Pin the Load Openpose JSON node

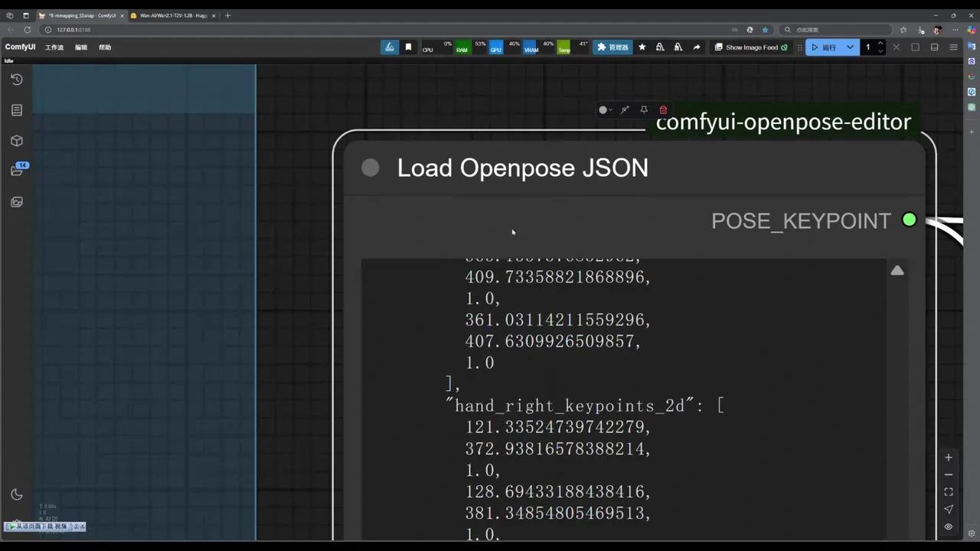644,109
